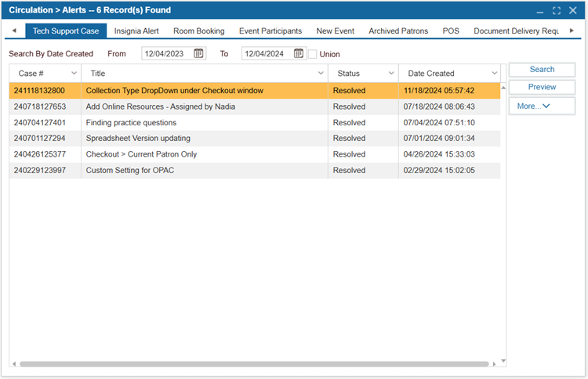
Task: Select case 241118132800
Action: tap(39, 90)
